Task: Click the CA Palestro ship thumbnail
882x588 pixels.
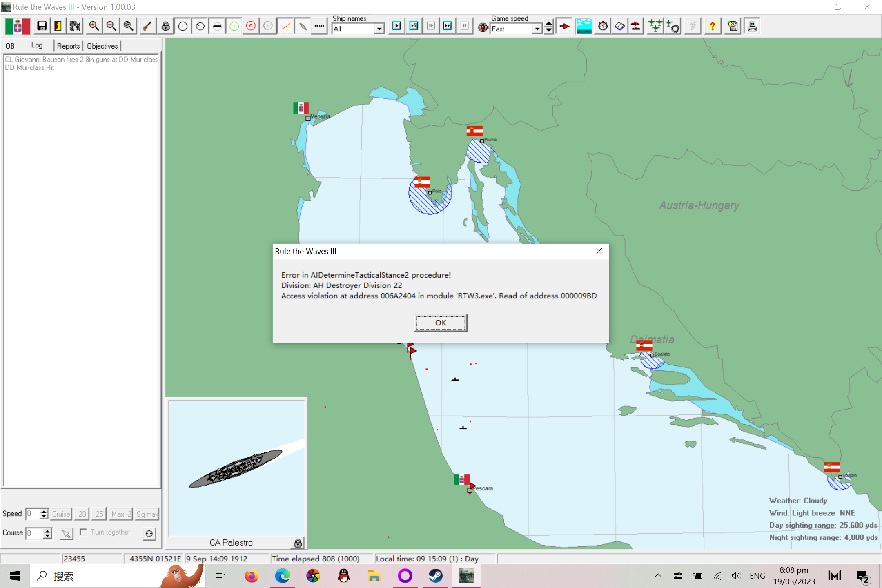Action: pyautogui.click(x=236, y=468)
